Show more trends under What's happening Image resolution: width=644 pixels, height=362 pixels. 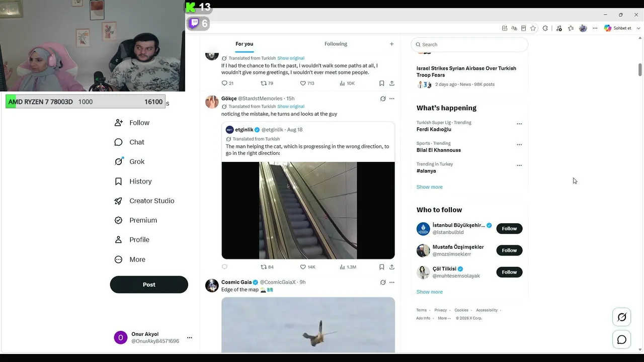(x=430, y=187)
